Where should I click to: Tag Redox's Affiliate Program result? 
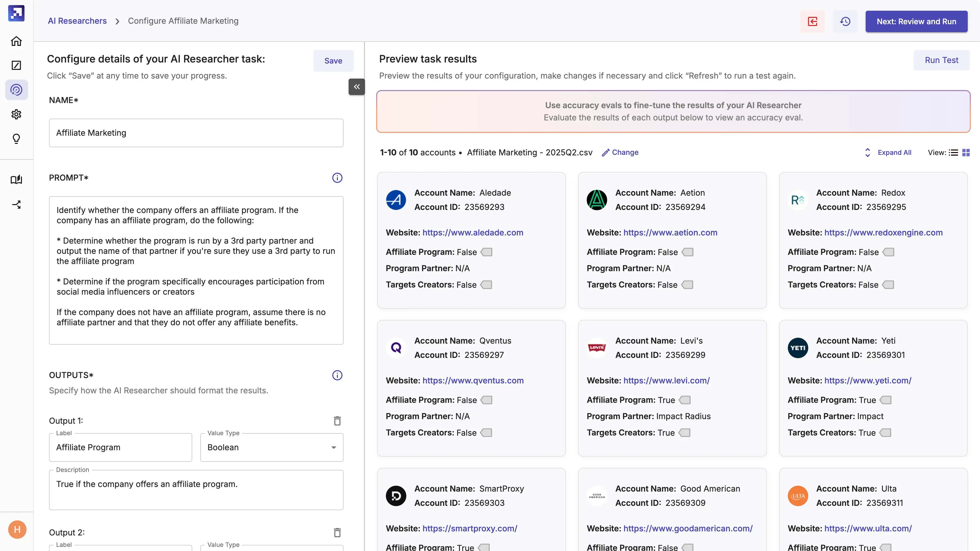coord(888,252)
